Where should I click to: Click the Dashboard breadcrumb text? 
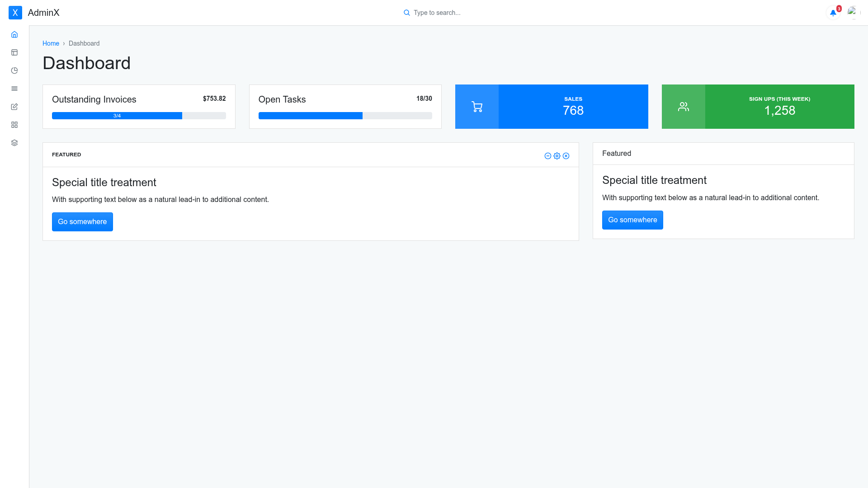(x=84, y=43)
